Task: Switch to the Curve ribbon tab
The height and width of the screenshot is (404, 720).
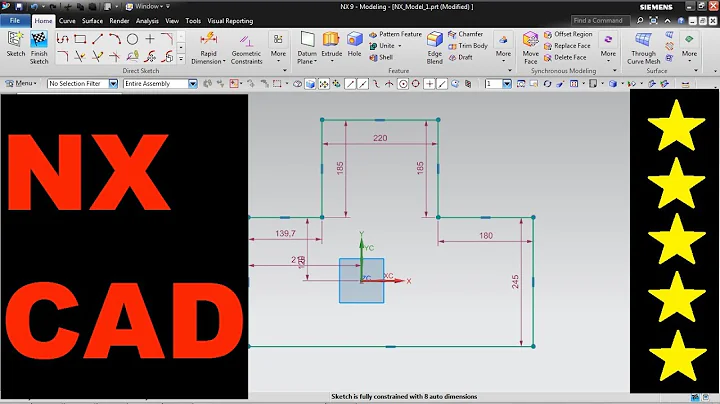Action: coord(67,21)
